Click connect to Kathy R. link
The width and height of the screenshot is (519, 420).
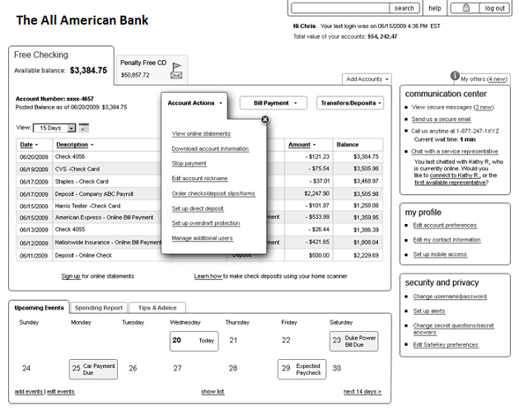tap(455, 175)
